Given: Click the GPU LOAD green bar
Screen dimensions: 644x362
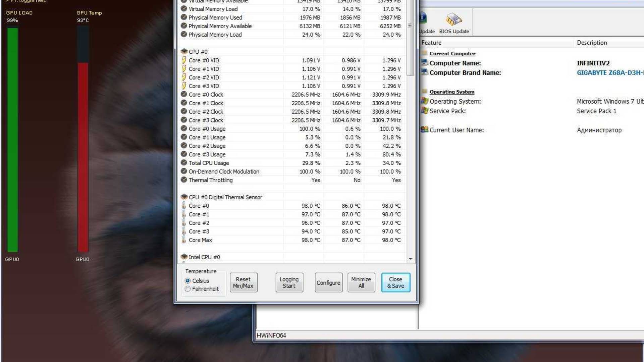Looking at the screenshot, I should 12,140.
